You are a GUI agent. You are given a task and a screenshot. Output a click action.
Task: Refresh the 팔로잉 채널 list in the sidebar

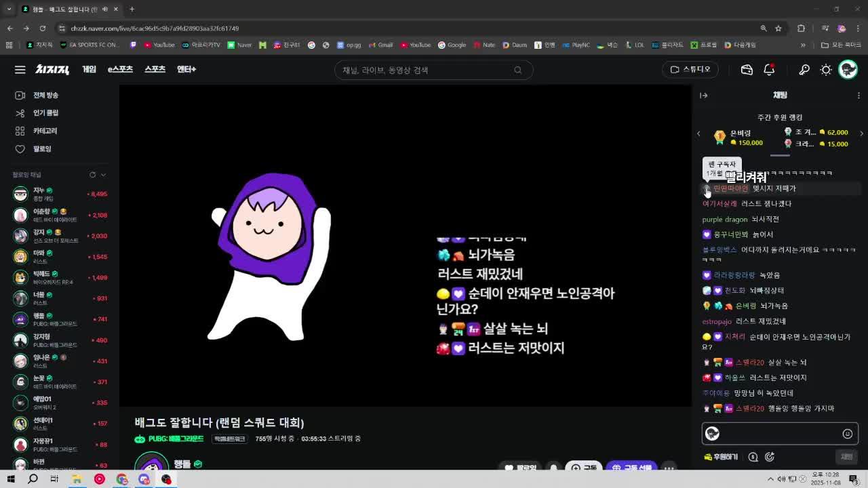(x=93, y=174)
